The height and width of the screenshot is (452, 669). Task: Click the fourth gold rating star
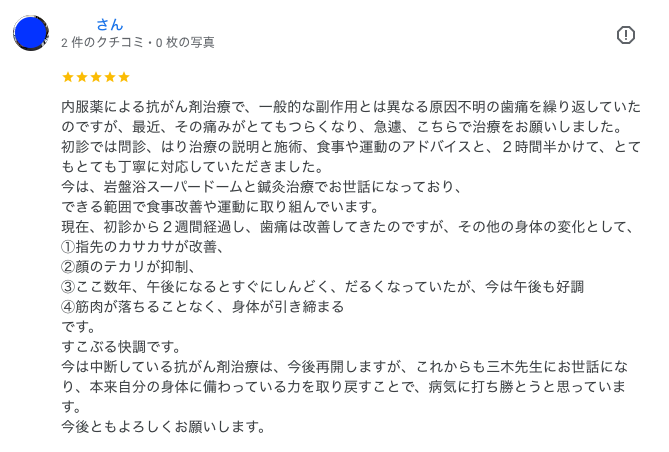tap(110, 77)
